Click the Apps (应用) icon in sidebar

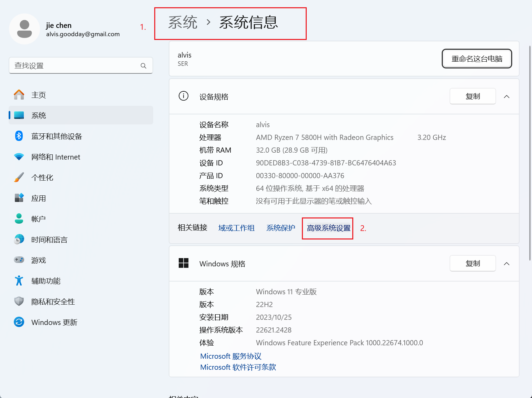tap(19, 198)
